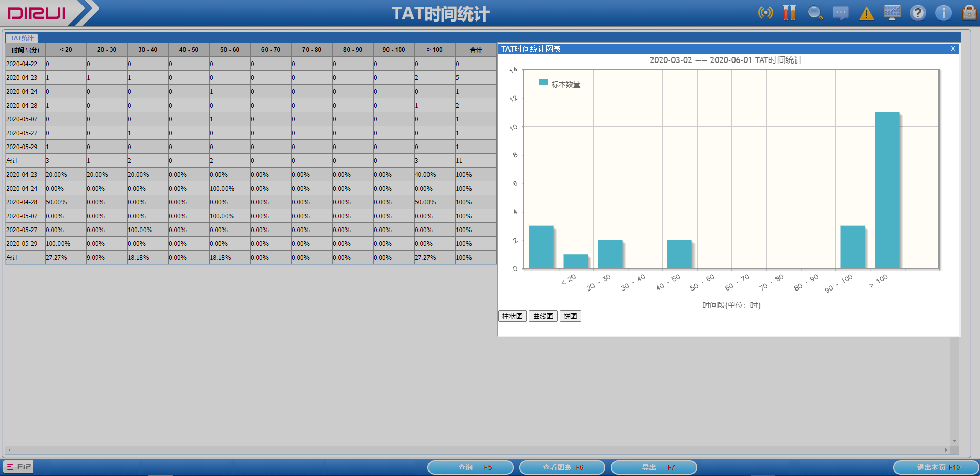Screen dimensions: 980x476
Task: Open the blue information icon
Action: click(943, 13)
